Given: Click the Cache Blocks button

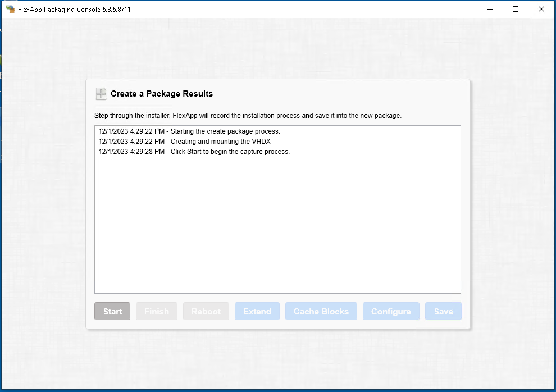Looking at the screenshot, I should click(x=321, y=311).
